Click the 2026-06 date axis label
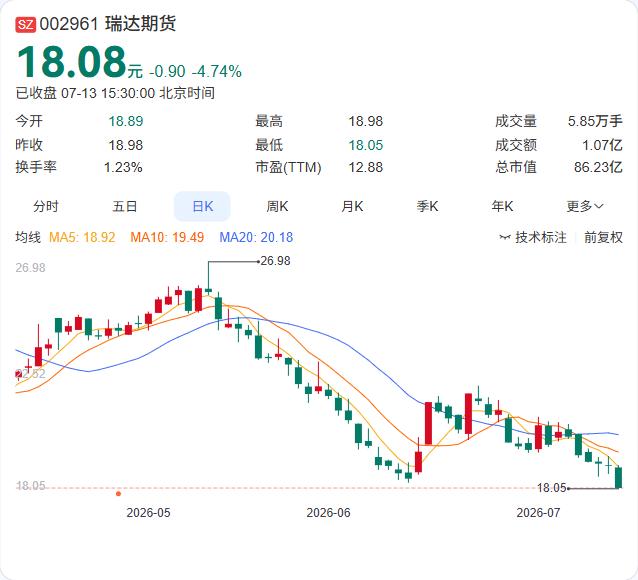 [x=328, y=512]
